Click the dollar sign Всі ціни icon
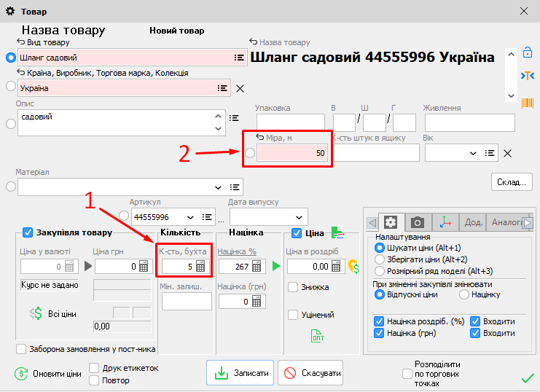The width and height of the screenshot is (540, 392). coord(36,313)
